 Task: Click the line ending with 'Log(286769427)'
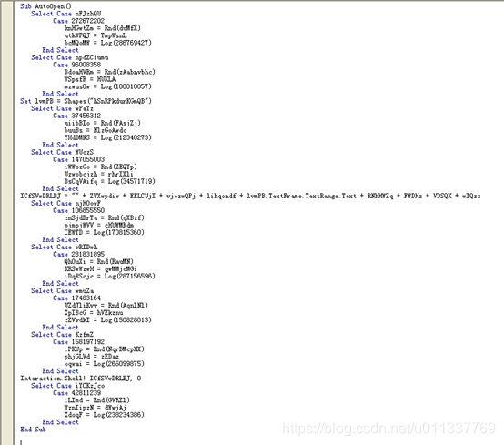tap(107, 43)
